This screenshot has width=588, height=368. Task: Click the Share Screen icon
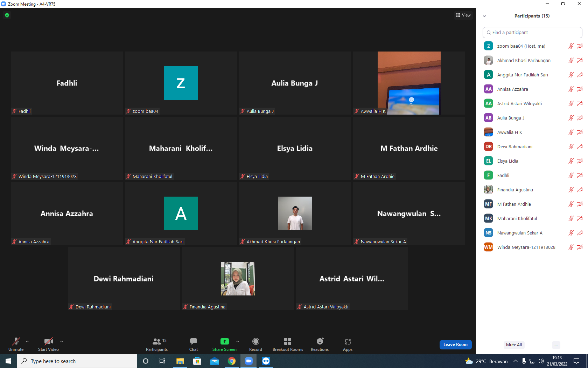click(x=224, y=341)
